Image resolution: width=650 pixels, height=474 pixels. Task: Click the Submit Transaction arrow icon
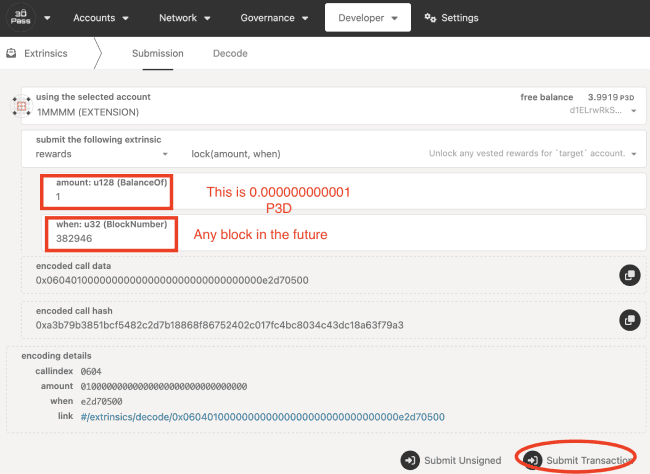point(533,460)
